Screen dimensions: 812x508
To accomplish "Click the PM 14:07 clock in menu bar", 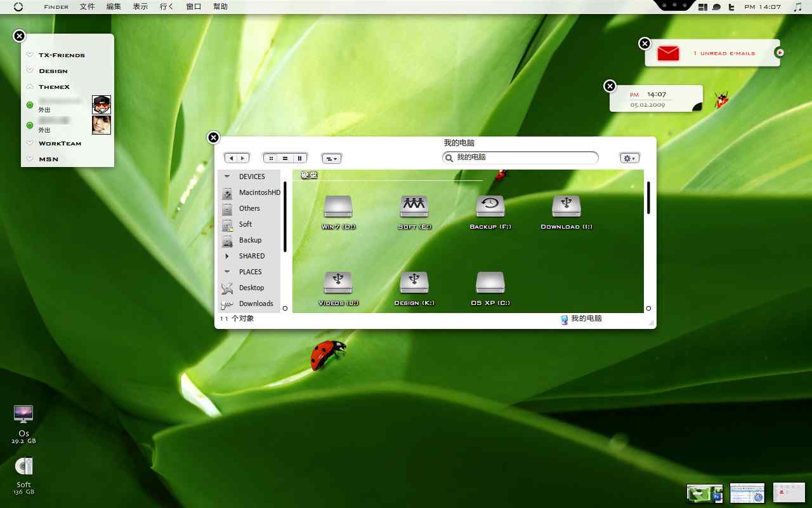I will coord(763,7).
